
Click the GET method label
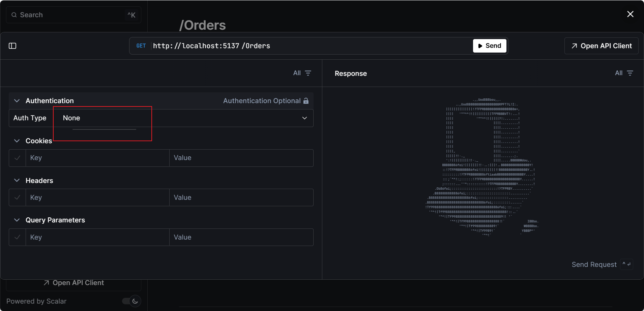(x=141, y=46)
